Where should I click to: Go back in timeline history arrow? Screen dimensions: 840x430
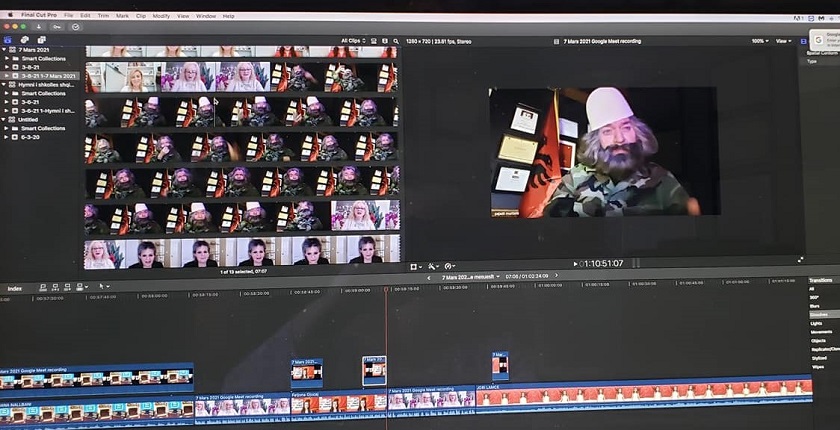[429, 277]
